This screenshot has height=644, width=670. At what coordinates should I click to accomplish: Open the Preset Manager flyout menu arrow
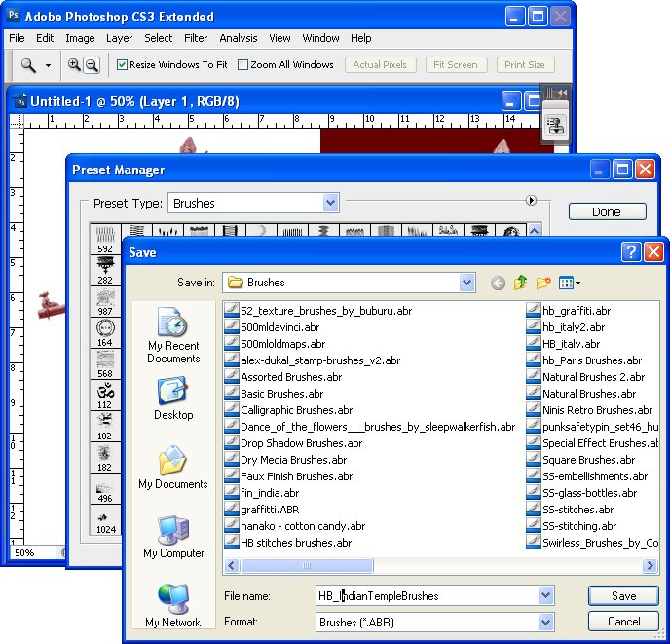531,200
